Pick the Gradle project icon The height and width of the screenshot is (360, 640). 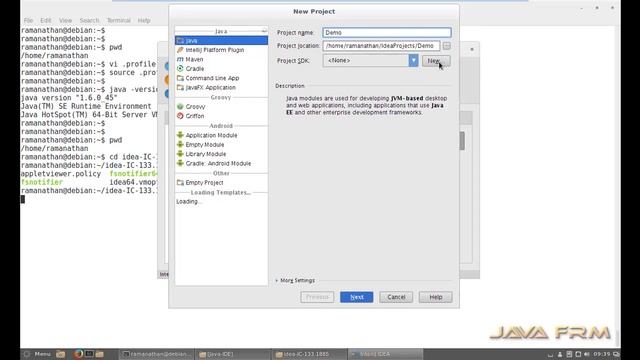[x=180, y=69]
